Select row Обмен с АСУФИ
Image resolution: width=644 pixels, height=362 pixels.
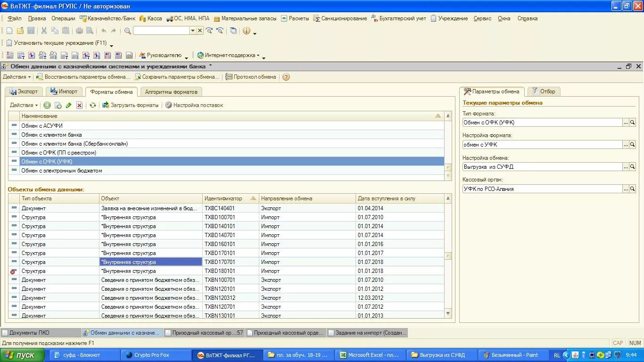(x=226, y=126)
